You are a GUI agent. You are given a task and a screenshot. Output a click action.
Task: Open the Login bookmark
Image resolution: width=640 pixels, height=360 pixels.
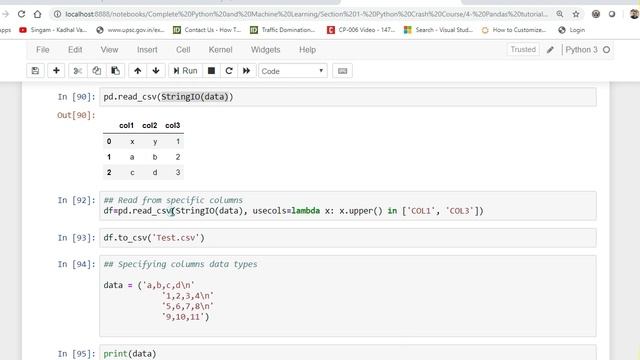571,30
